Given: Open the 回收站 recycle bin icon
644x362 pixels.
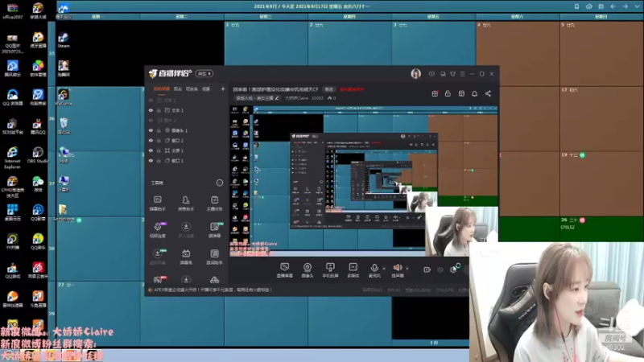Looking at the screenshot, I should (x=64, y=126).
